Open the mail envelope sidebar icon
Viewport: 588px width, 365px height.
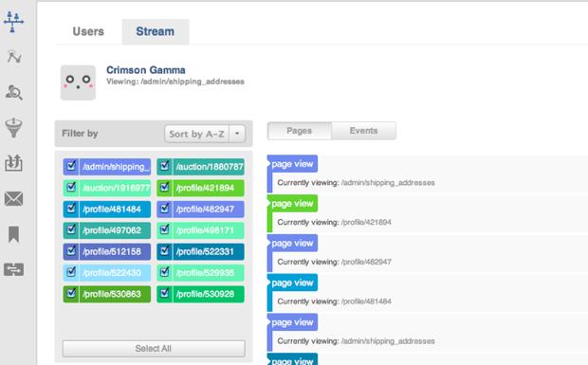pyautogui.click(x=14, y=198)
